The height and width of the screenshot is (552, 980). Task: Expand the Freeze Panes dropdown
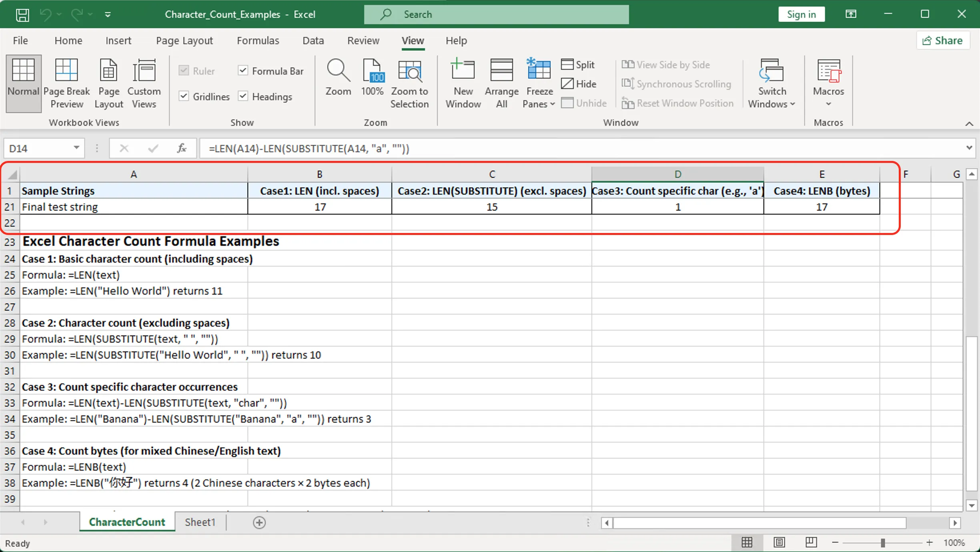click(552, 104)
